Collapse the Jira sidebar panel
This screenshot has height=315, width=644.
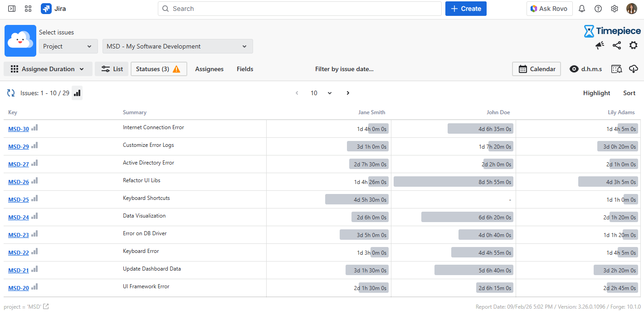12,9
